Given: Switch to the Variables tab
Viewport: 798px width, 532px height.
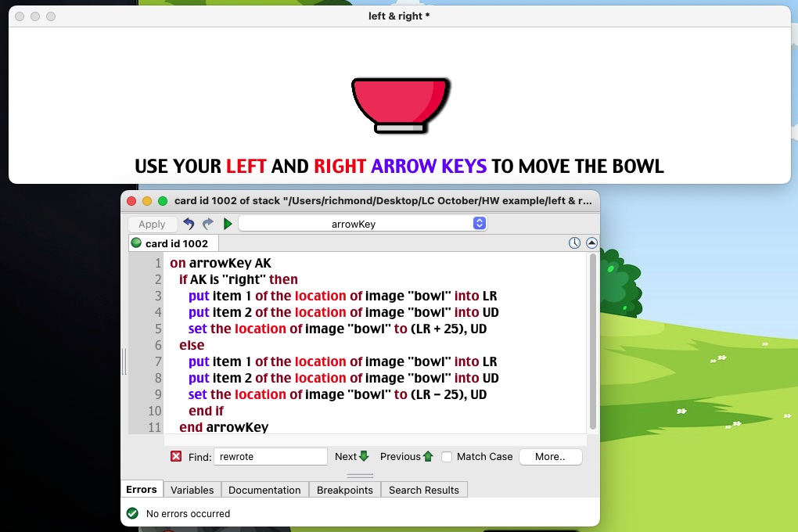Looking at the screenshot, I should click(192, 490).
